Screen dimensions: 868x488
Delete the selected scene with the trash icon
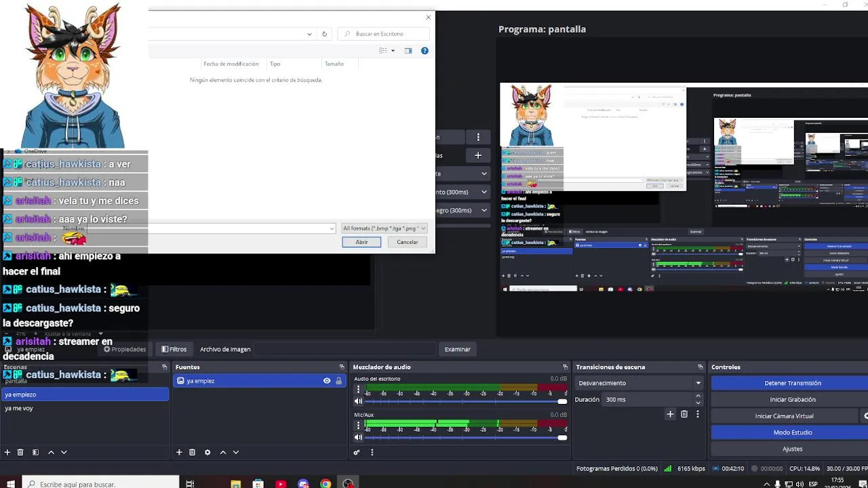20,452
